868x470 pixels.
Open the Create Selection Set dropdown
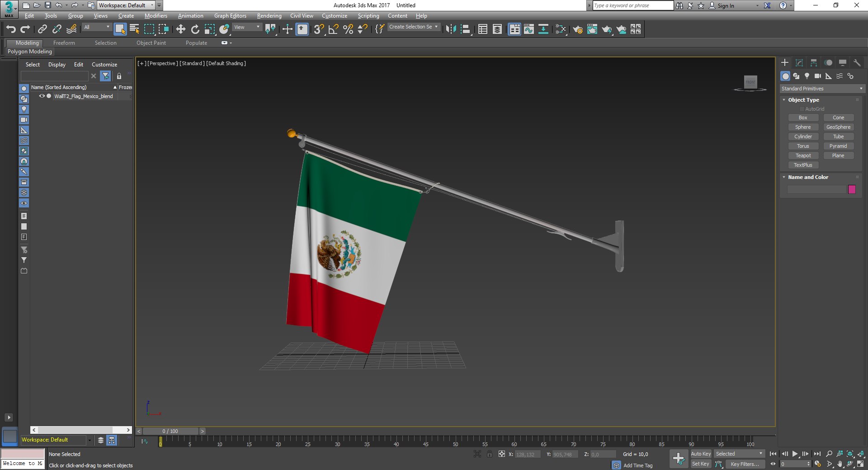coord(414,27)
